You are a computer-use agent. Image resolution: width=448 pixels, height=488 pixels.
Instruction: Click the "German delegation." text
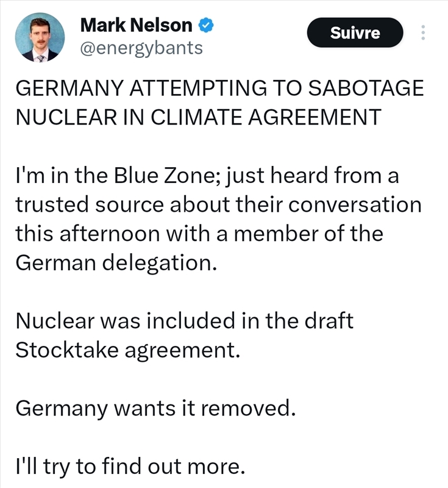tap(115, 262)
